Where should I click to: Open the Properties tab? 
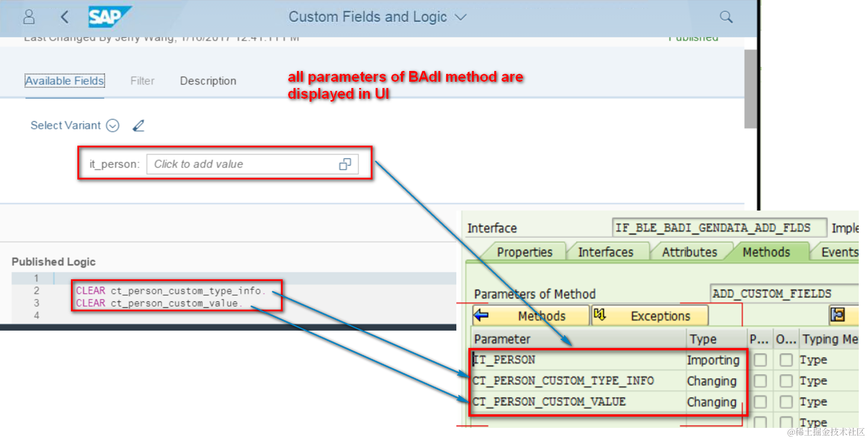[x=524, y=252]
